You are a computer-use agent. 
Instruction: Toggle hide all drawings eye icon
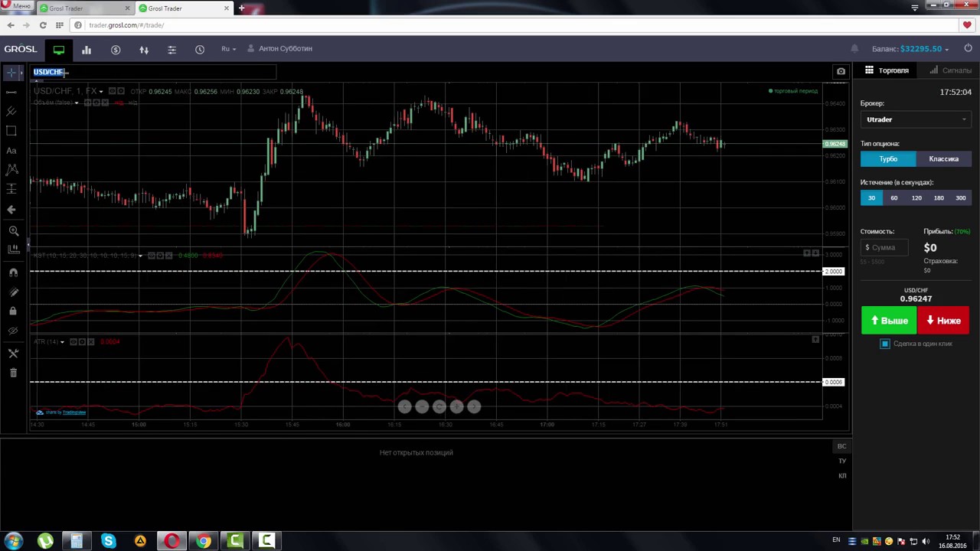click(x=13, y=331)
